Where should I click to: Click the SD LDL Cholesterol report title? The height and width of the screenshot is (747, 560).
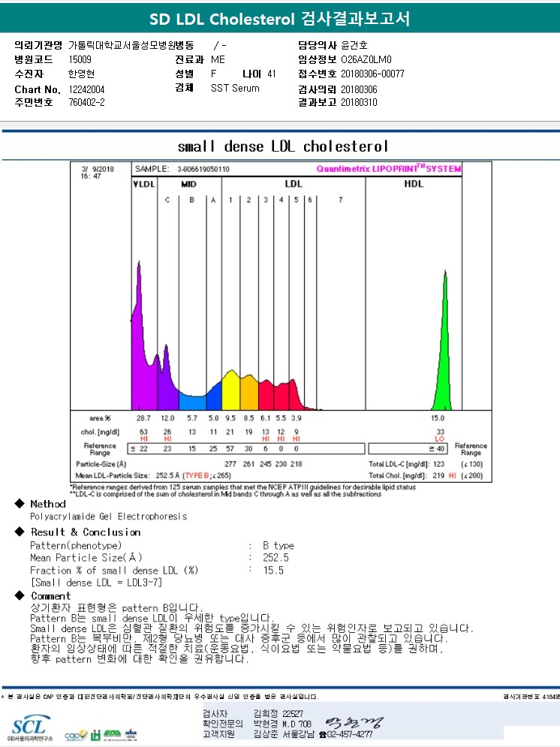click(279, 18)
